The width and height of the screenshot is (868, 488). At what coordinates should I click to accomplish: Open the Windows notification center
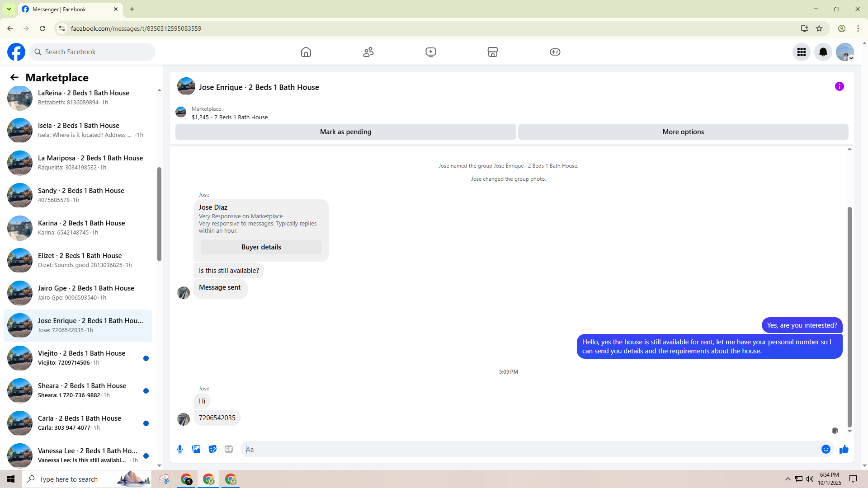pos(853,479)
